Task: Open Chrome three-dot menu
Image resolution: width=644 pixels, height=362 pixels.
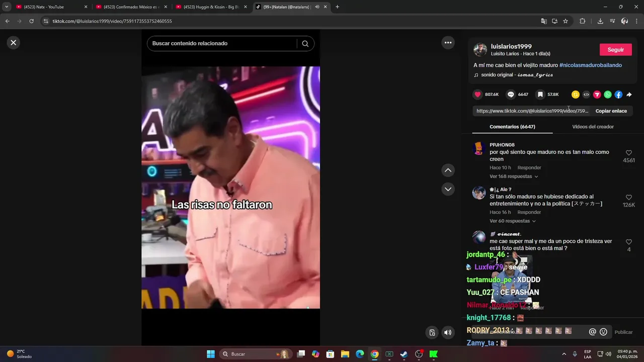Action: pos(636,21)
